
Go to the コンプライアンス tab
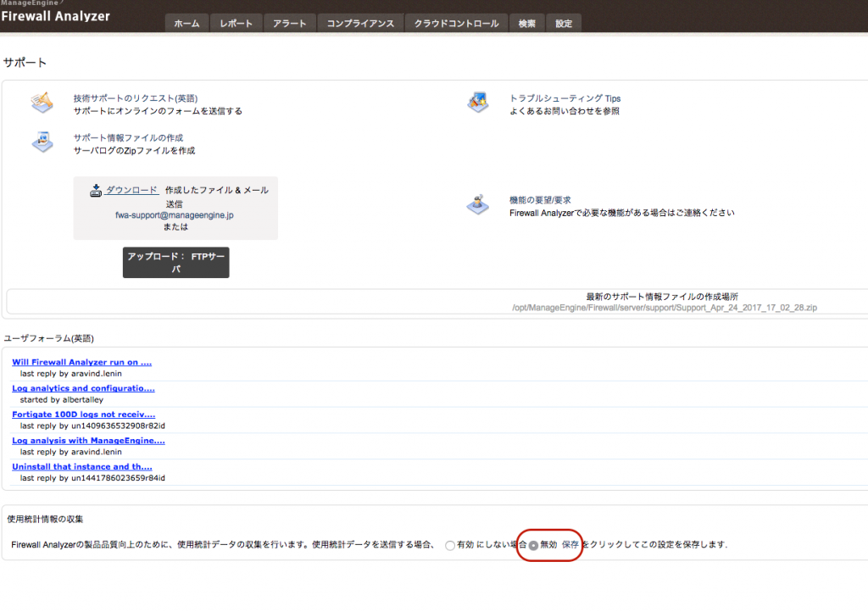click(x=360, y=23)
